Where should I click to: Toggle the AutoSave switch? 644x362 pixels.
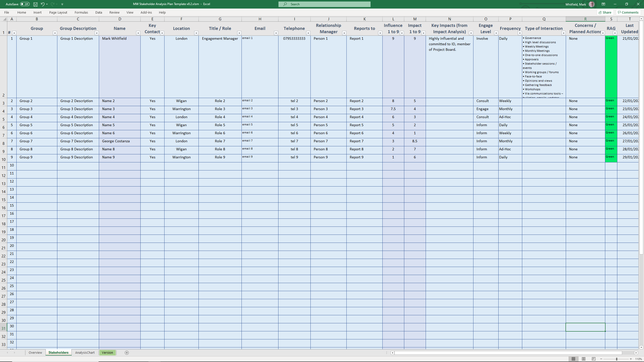(x=25, y=4)
